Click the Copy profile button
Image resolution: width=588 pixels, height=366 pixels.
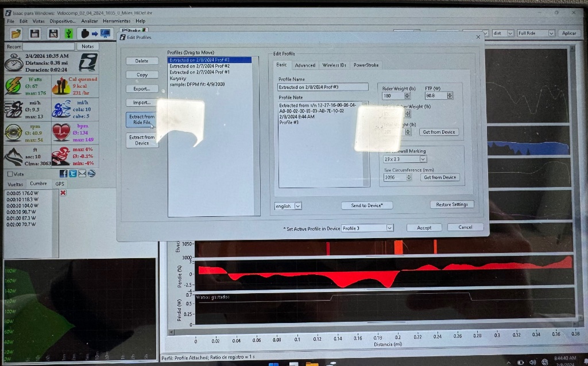pyautogui.click(x=142, y=75)
